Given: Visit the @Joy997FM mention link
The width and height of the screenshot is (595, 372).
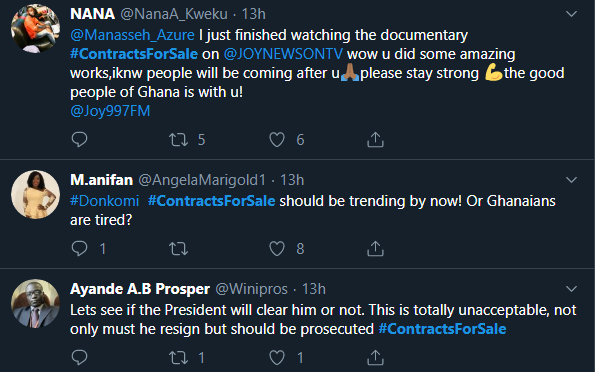Looking at the screenshot, I should [x=110, y=111].
